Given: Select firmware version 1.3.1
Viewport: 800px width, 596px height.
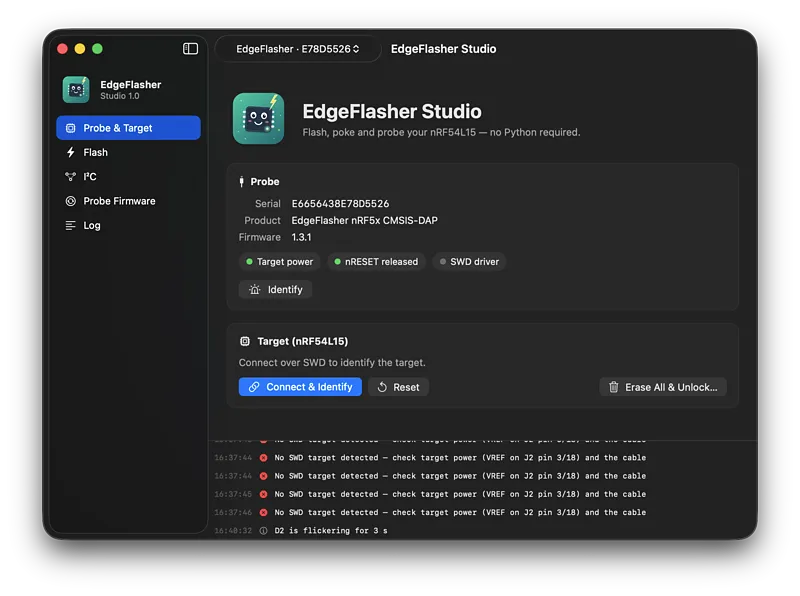Looking at the screenshot, I should coord(301,237).
